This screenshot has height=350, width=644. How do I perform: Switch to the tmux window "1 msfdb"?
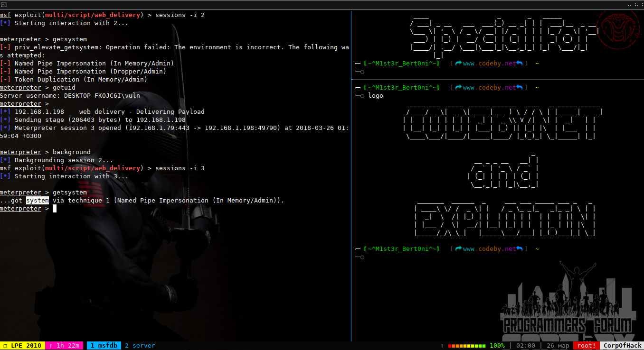click(104, 346)
